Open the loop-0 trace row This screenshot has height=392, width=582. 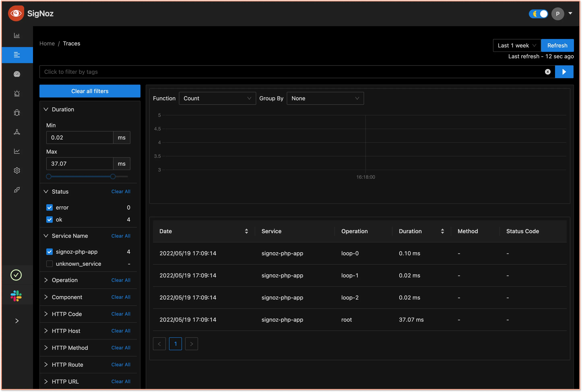[x=360, y=253]
